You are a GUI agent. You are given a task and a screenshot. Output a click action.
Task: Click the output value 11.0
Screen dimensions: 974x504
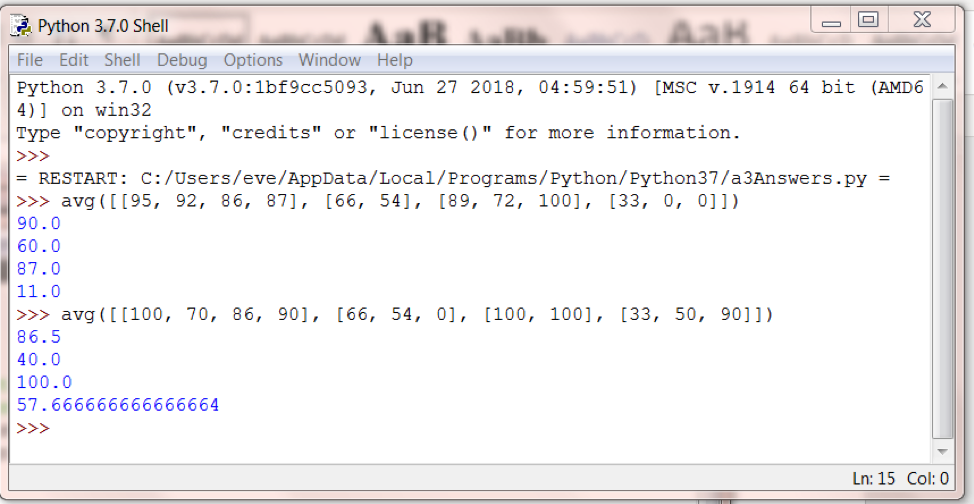(x=39, y=291)
